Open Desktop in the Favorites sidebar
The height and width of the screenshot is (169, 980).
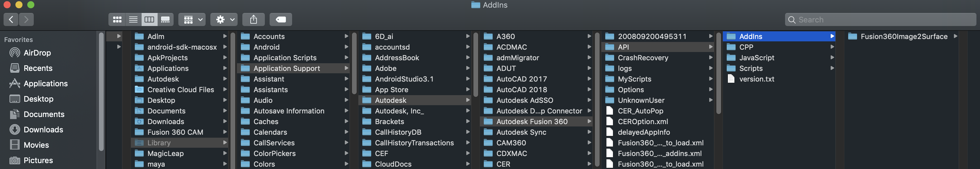point(38,99)
